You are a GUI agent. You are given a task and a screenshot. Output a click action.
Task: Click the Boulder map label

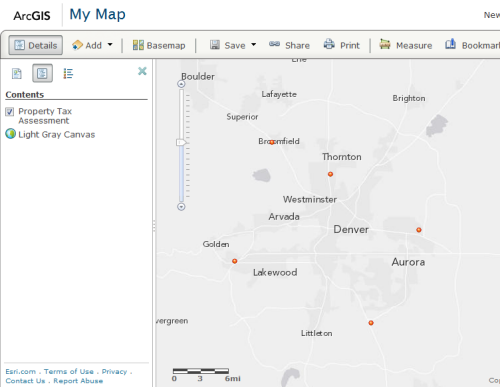pos(198,76)
